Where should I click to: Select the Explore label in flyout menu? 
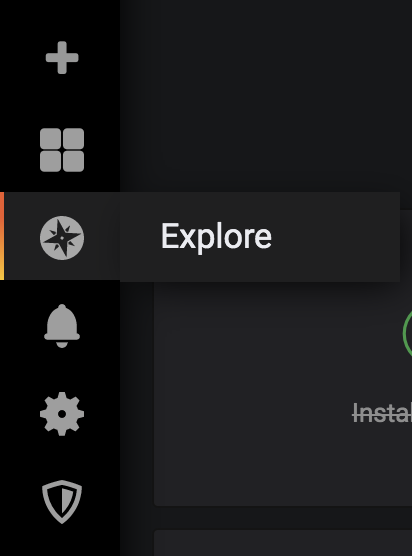point(216,237)
